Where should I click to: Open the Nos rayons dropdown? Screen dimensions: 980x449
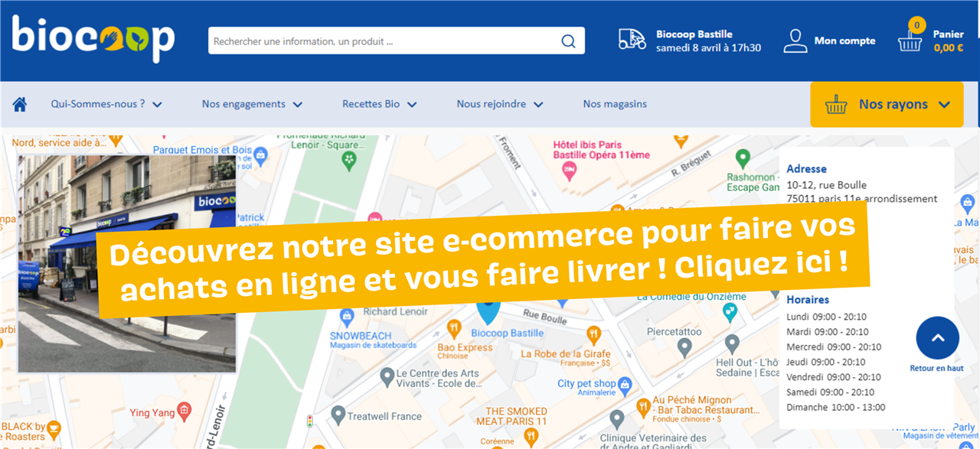(887, 105)
